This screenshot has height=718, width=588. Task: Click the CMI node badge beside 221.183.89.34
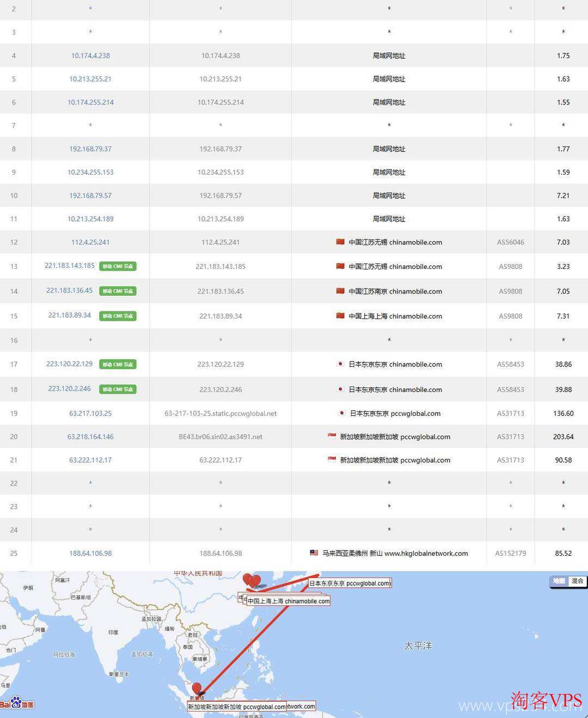[118, 316]
